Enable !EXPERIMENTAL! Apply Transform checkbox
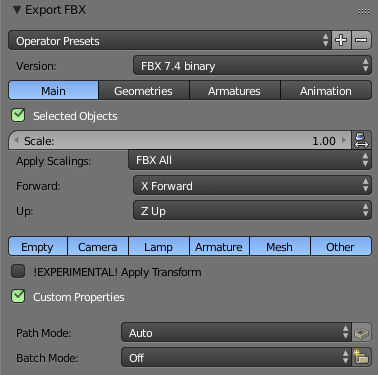378x375 pixels. click(x=18, y=271)
